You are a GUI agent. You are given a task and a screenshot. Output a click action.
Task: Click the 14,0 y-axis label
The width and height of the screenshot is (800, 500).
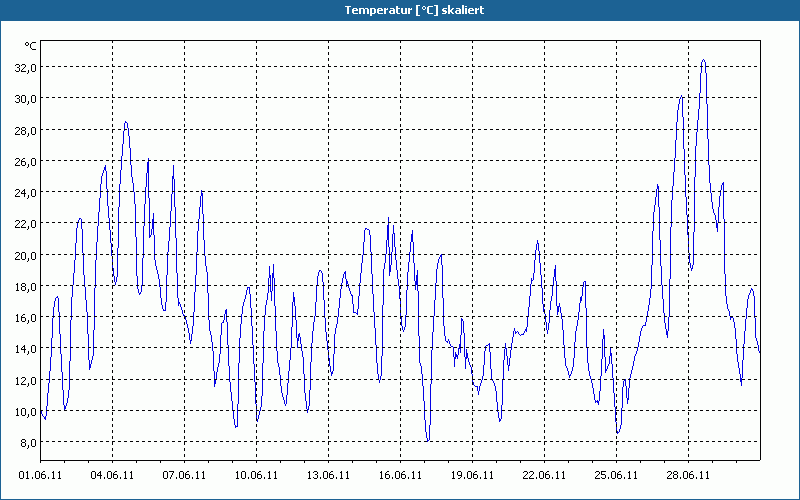26,348
